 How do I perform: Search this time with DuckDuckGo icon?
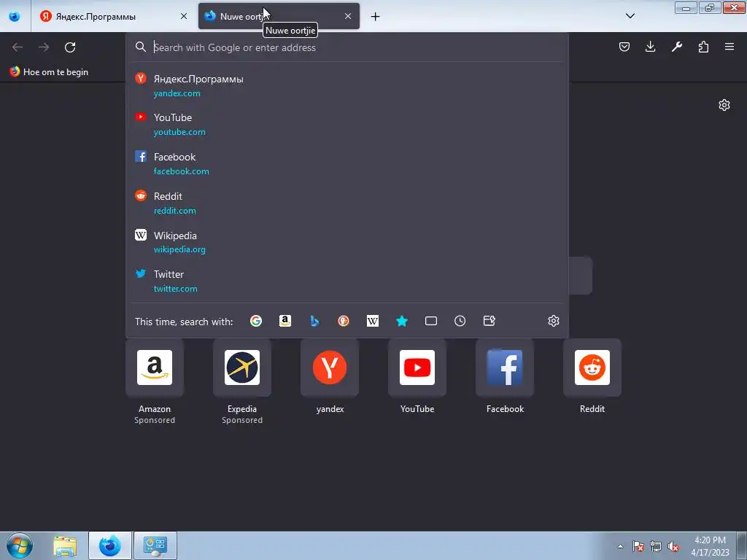344,321
